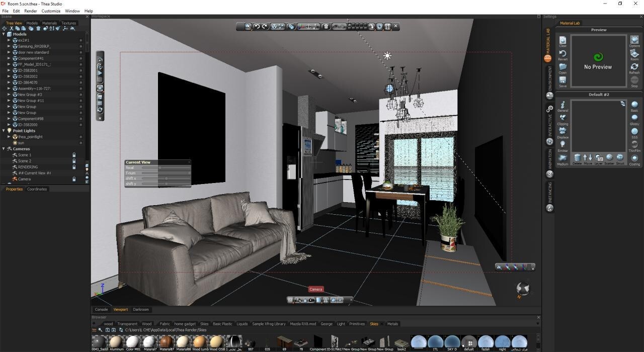644x352 pixels.
Task: Click the Save icon in Material Lab preview
Action: pos(562,80)
